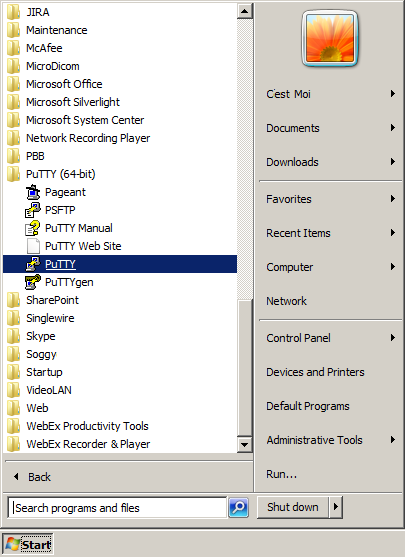This screenshot has height=557, width=405.
Task: Launch the Pageant icon
Action: [x=33, y=192]
